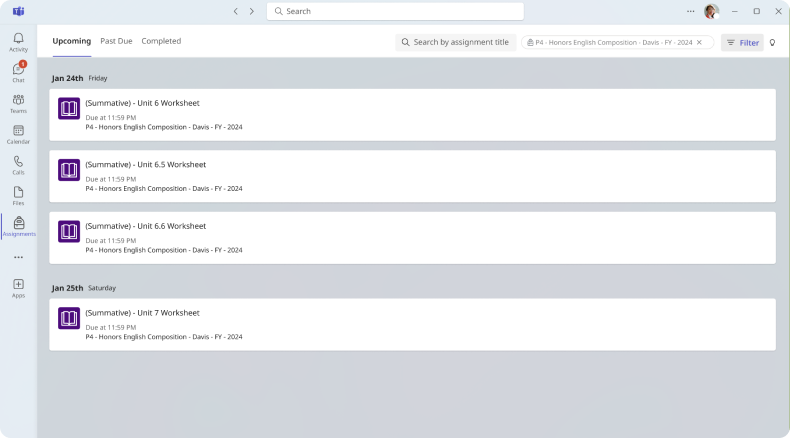The width and height of the screenshot is (790, 438).
Task: Switch to the Past Due tab
Action: point(116,41)
